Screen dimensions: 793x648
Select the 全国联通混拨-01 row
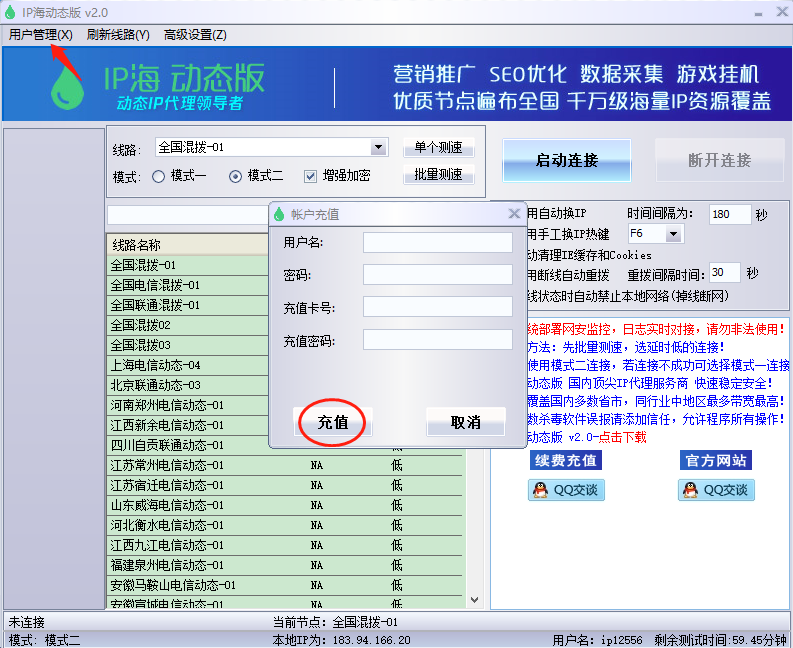point(188,305)
